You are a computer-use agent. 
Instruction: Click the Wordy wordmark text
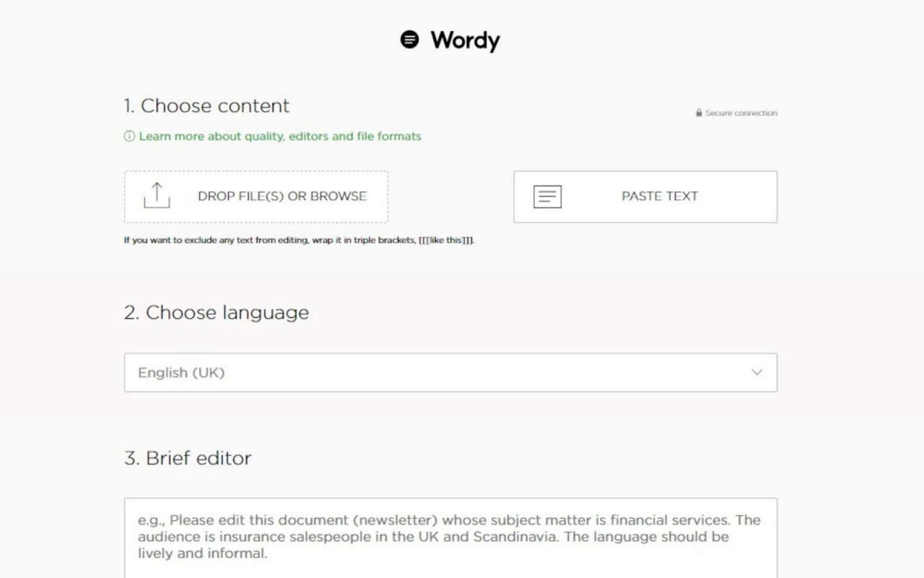point(465,40)
